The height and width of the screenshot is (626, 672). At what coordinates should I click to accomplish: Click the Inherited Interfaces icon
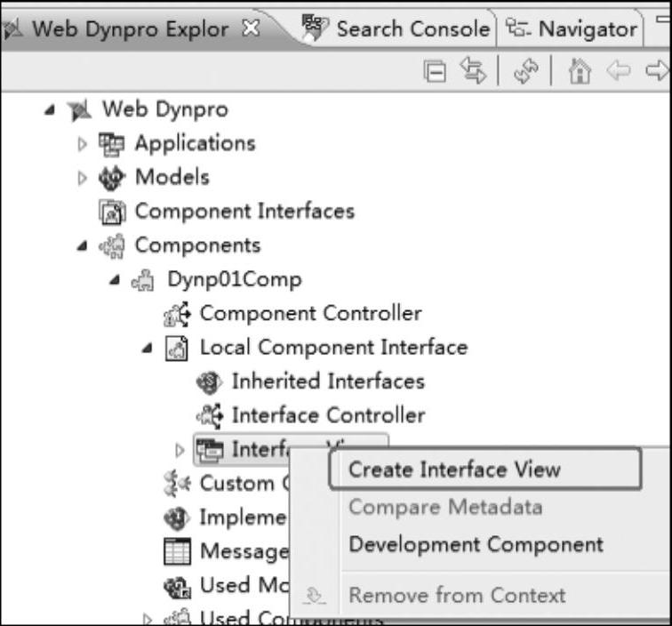point(209,381)
